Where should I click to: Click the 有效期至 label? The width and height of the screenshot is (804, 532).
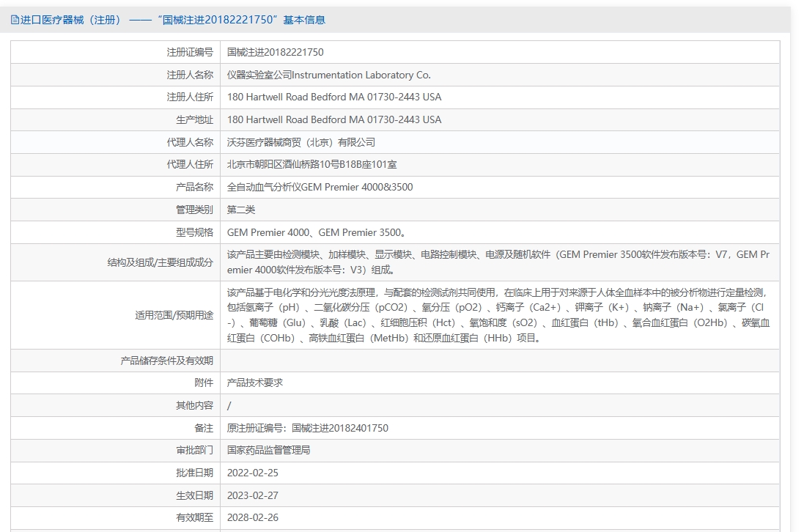(194, 517)
